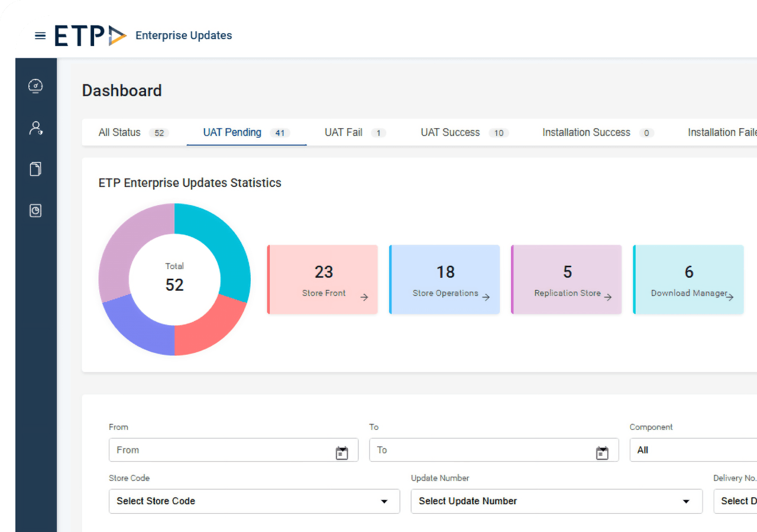Open the From date calendar picker
The width and height of the screenshot is (757, 532).
[x=342, y=453]
